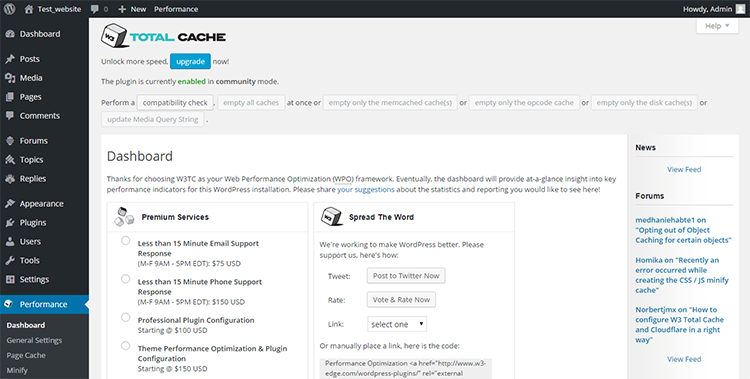Click Vote & Rate Now button
Image resolution: width=750 pixels, height=379 pixels.
click(401, 300)
